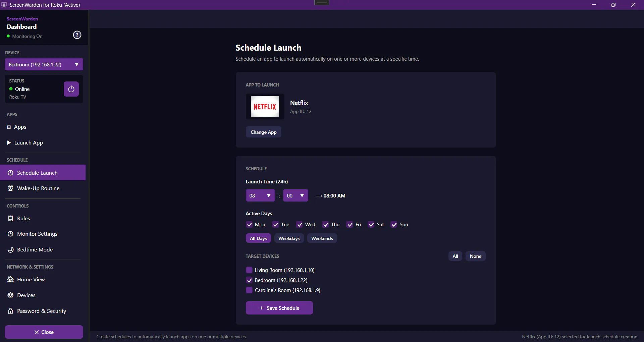Viewport: 644px width, 342px height.
Task: Click the Change App button
Action: coord(264,132)
